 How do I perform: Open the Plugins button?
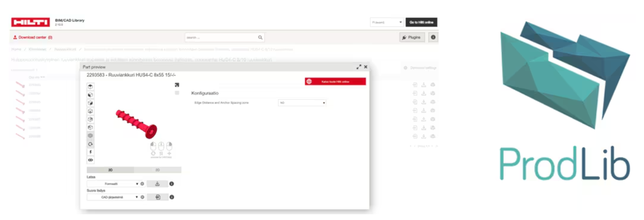pos(412,37)
